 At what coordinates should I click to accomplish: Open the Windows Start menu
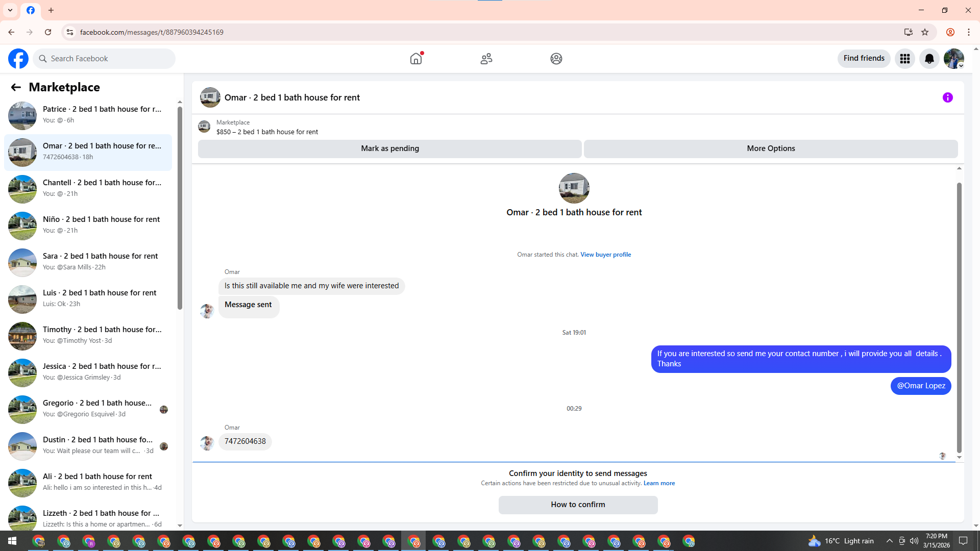[12, 541]
